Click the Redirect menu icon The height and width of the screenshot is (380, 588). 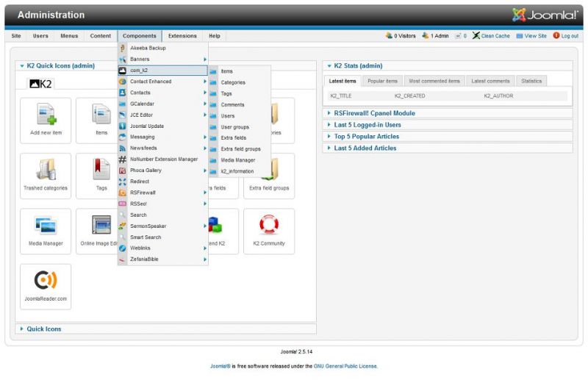click(122, 182)
